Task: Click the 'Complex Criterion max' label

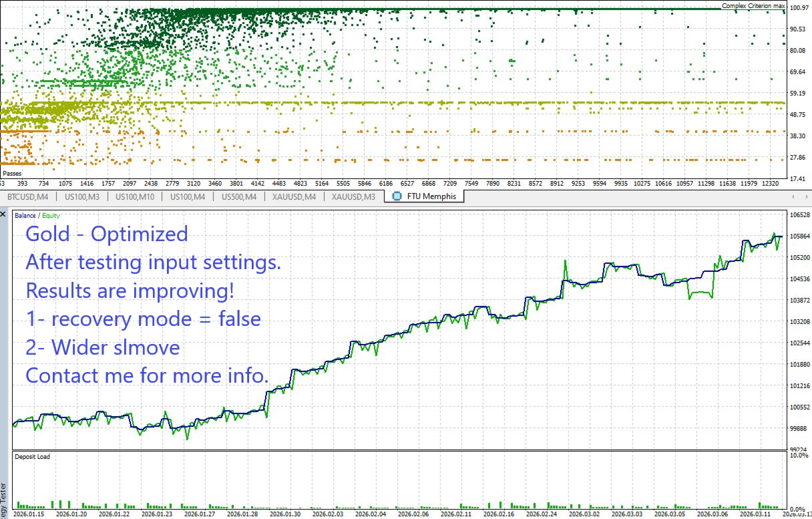Action: pyautogui.click(x=753, y=6)
